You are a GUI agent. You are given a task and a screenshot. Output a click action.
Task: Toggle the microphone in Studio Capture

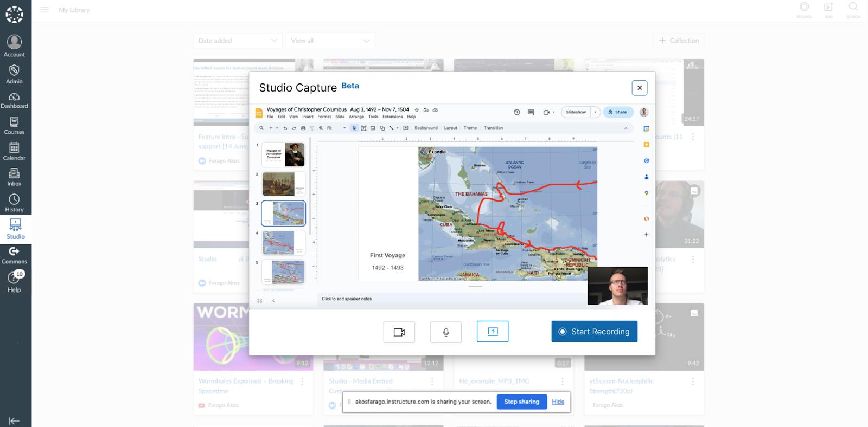[x=446, y=332]
